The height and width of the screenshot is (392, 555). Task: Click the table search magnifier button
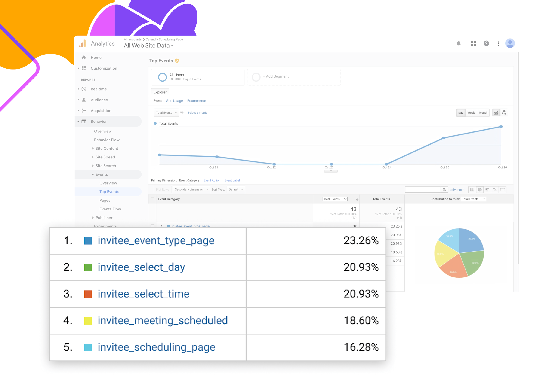444,190
